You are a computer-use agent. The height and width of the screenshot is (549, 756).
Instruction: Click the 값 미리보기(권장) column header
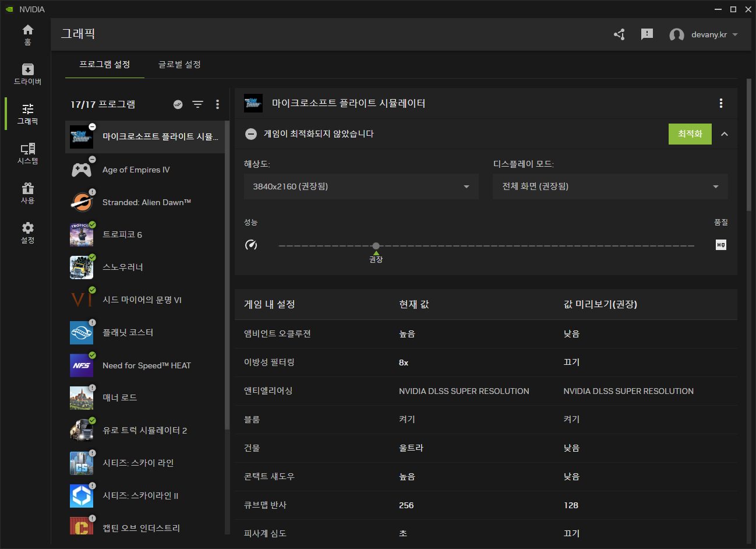pyautogui.click(x=600, y=304)
